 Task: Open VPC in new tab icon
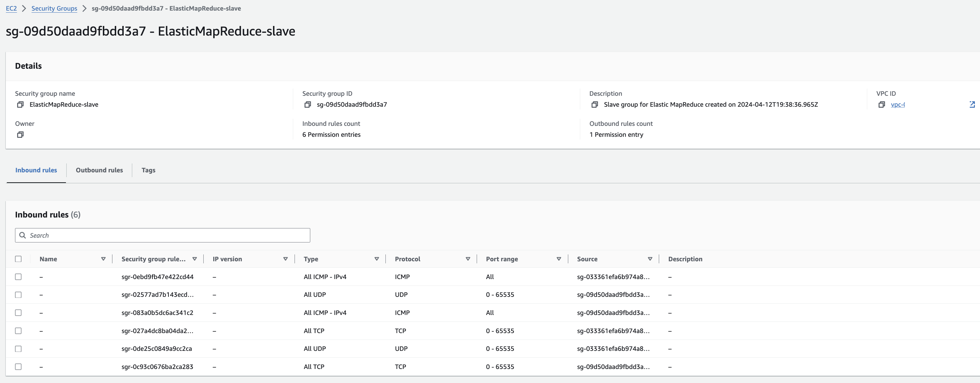pos(972,104)
